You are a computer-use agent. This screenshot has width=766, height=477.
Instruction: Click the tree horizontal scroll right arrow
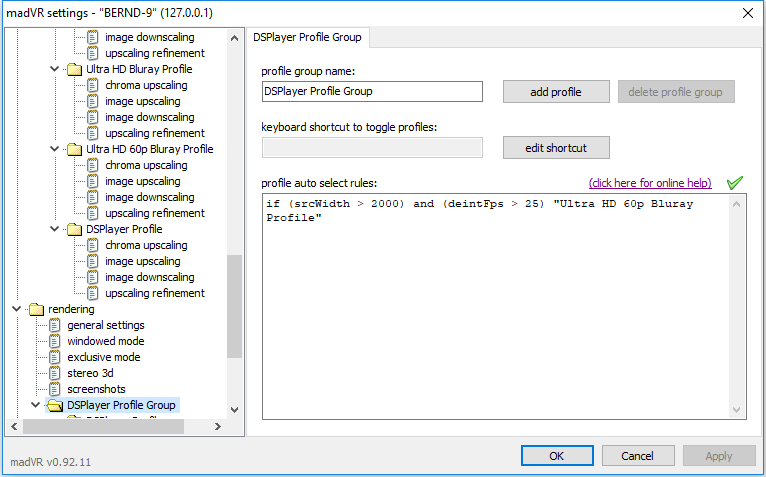coord(218,427)
